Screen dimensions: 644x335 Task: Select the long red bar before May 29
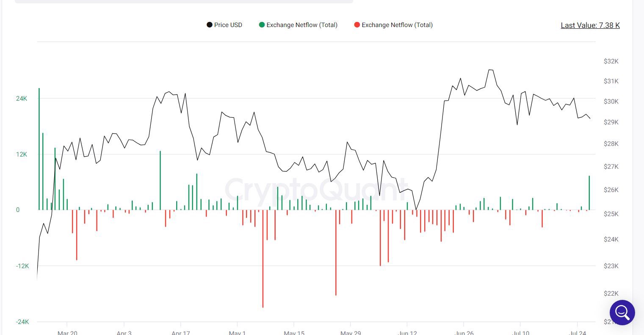pyautogui.click(x=336, y=252)
